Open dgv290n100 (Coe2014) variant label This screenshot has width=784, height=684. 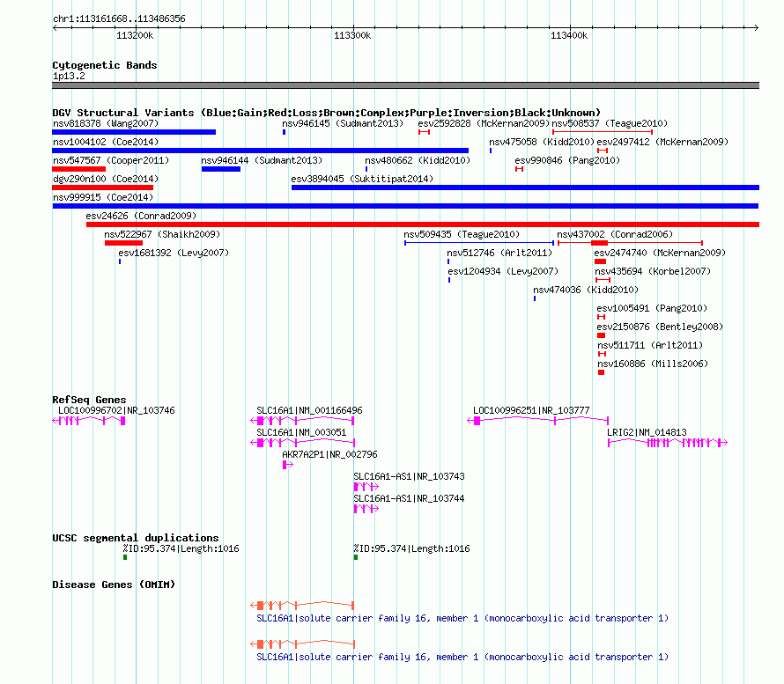point(106,179)
